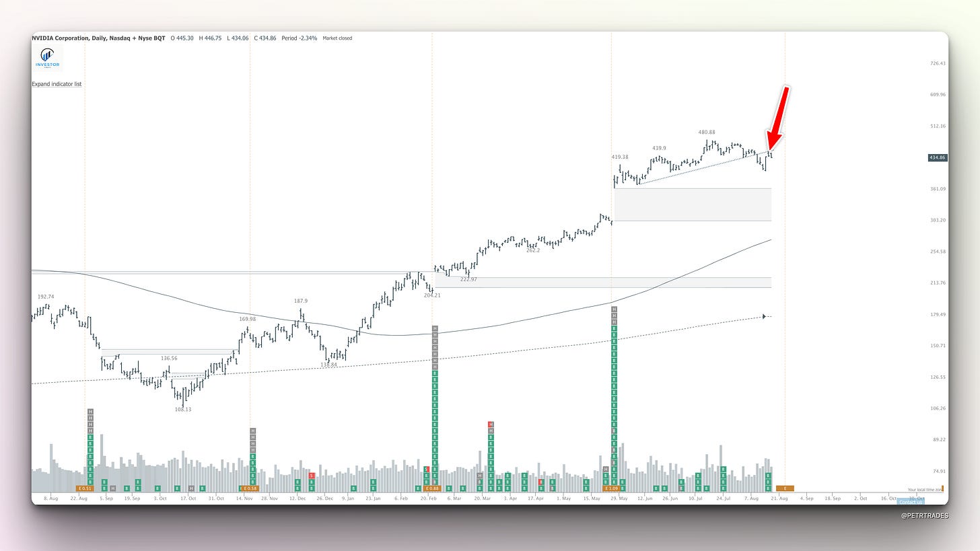Click top H marker of February rating stack
Screen dimensions: 980x551
point(435,328)
